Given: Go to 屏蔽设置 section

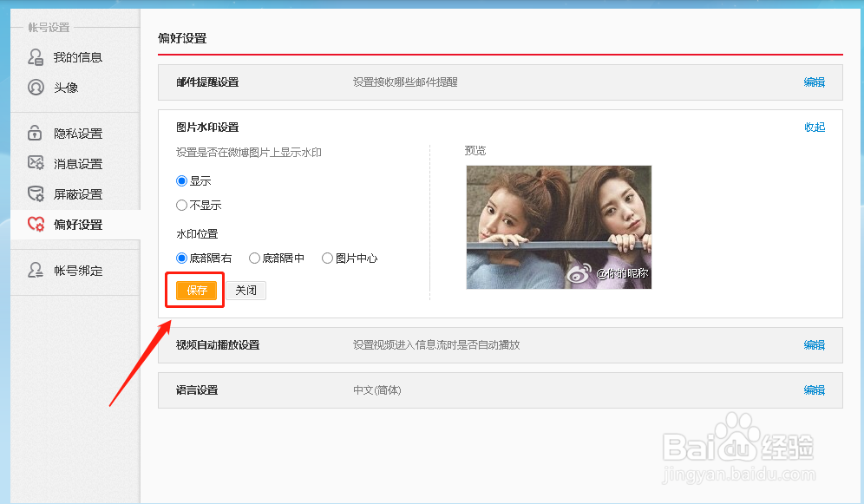Looking at the screenshot, I should click(x=78, y=194).
